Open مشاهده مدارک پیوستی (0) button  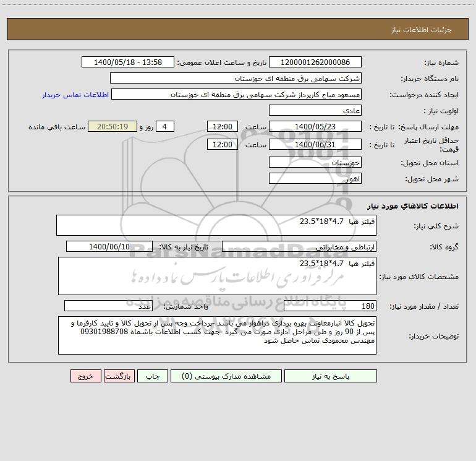pos(226,376)
